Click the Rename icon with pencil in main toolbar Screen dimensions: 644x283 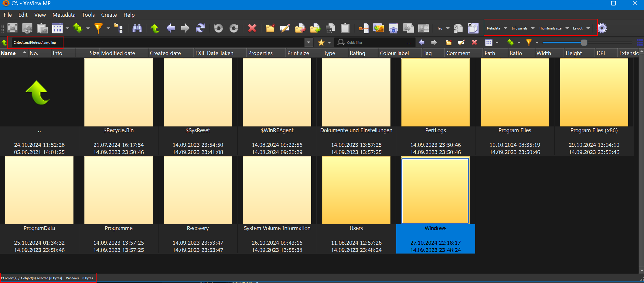[285, 28]
